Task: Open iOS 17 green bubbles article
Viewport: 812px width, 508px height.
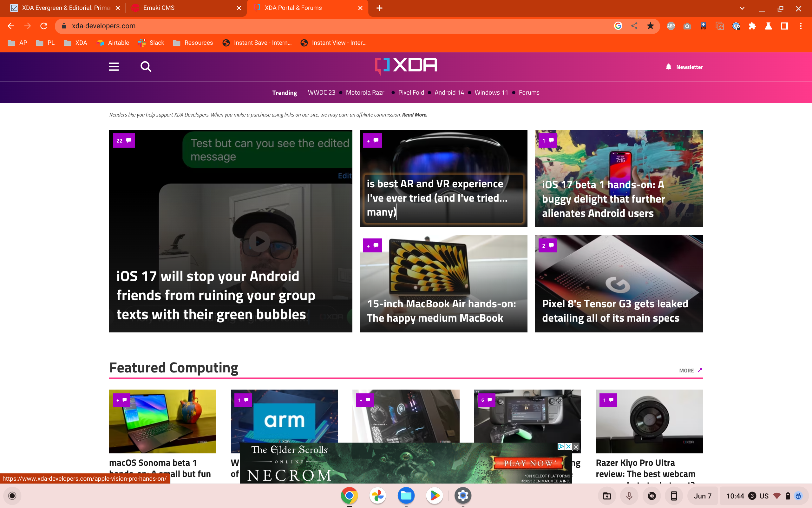Action: [216, 295]
